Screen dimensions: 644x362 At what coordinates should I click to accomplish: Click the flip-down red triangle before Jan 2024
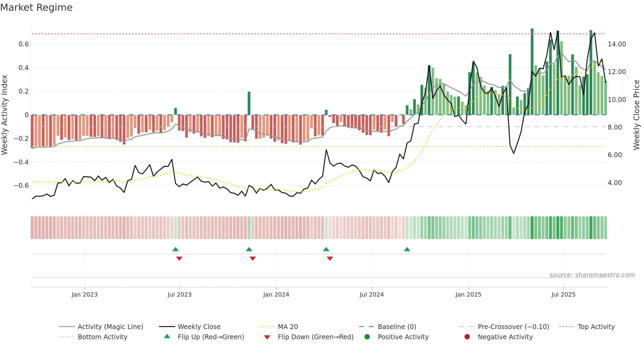point(253,258)
